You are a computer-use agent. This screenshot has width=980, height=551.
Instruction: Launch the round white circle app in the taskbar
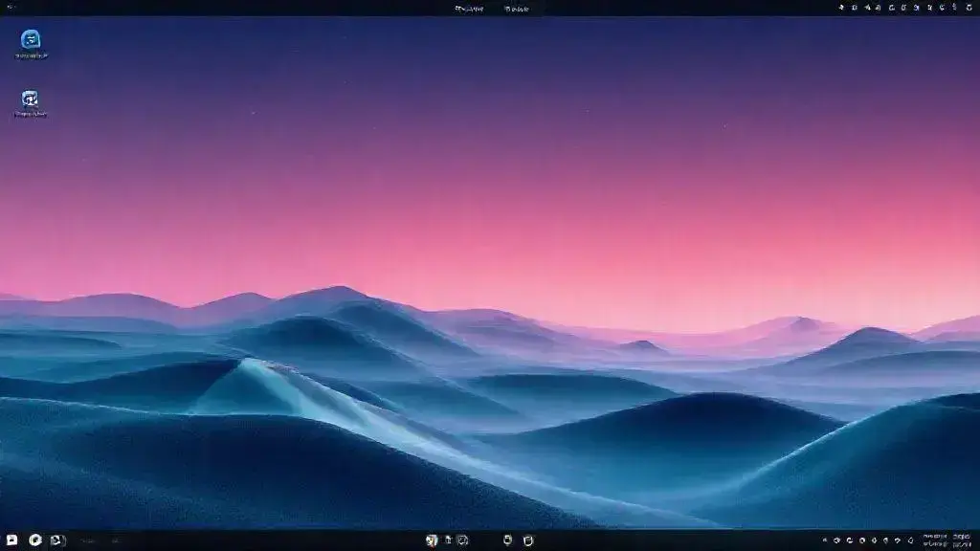click(35, 540)
